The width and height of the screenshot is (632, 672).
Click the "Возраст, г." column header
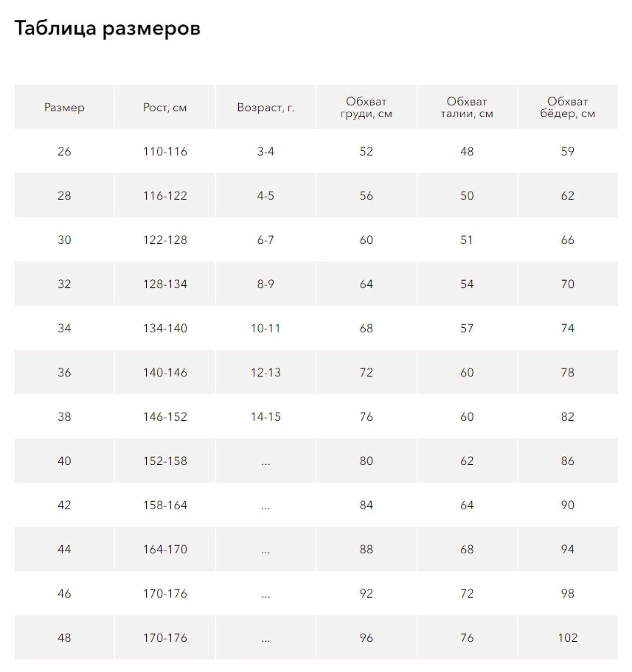point(265,107)
